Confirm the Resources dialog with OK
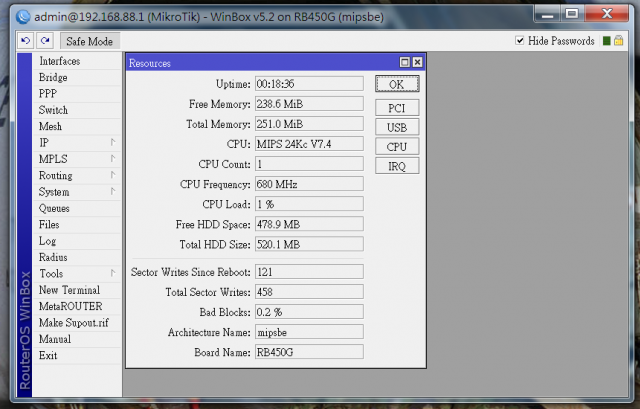Viewport: 640px width, 409px height. [x=397, y=84]
